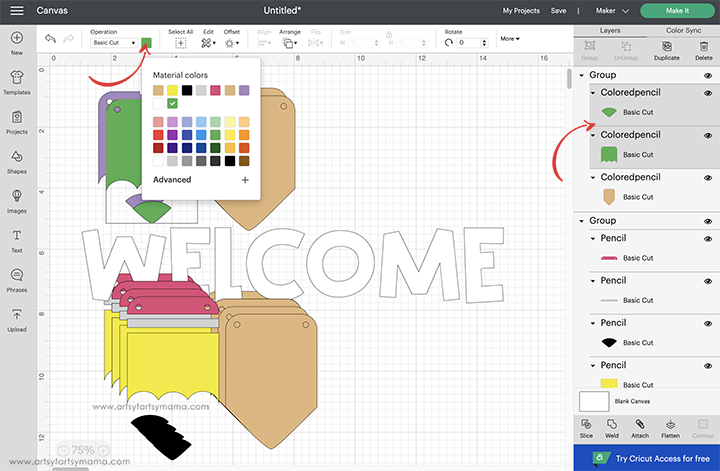Hide the tan Coloredpencil layer
Image resolution: width=720 pixels, height=471 pixels.
708,178
